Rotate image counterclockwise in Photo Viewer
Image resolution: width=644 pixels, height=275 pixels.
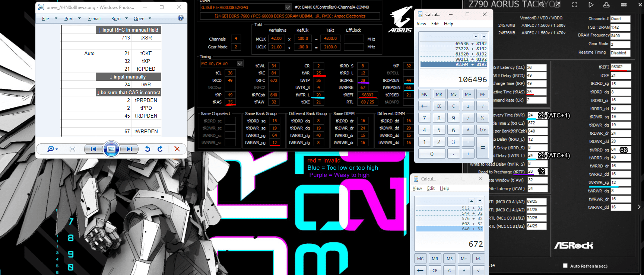(x=147, y=149)
